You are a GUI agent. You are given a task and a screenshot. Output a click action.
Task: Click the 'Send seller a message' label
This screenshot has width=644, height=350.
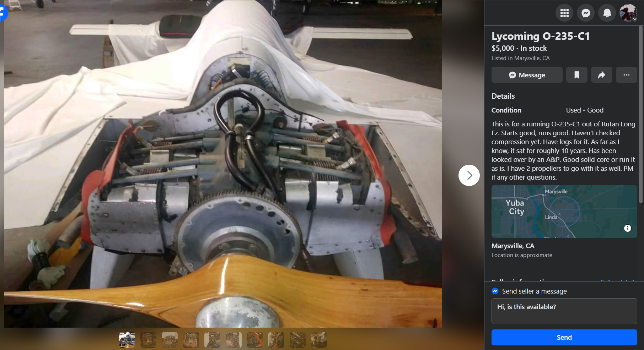pyautogui.click(x=534, y=291)
